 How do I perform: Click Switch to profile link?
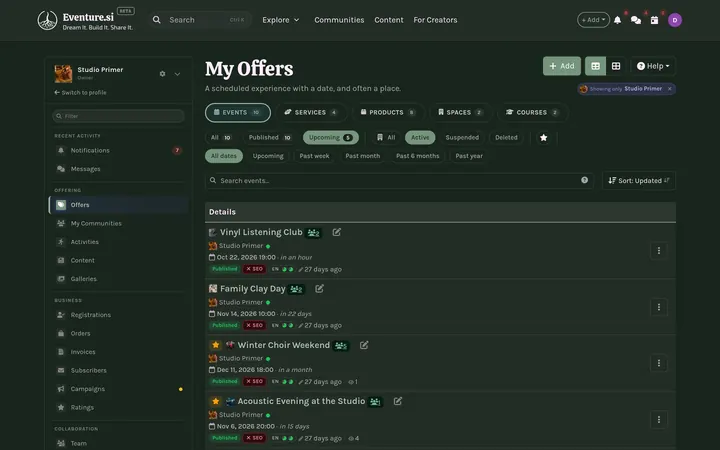click(80, 93)
